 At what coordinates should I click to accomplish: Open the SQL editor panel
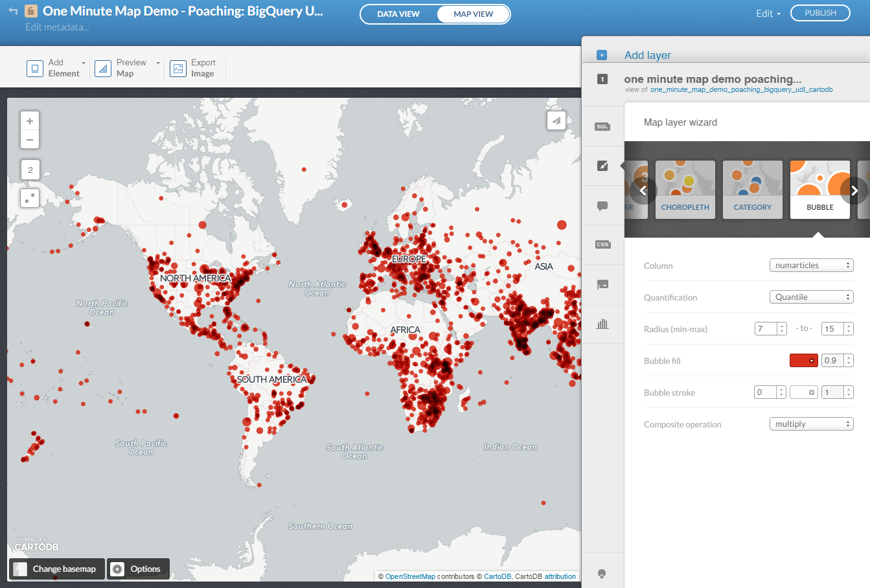point(602,126)
